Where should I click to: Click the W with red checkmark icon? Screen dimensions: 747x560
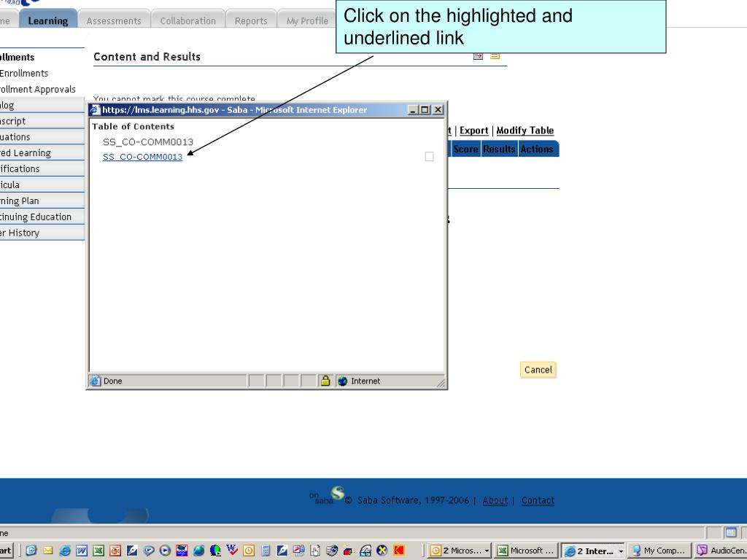(232, 550)
